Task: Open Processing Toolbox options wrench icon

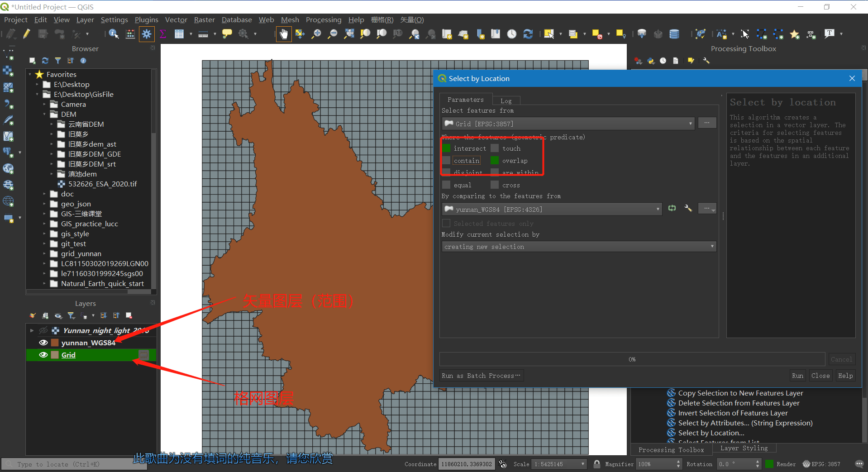Action: click(x=706, y=61)
